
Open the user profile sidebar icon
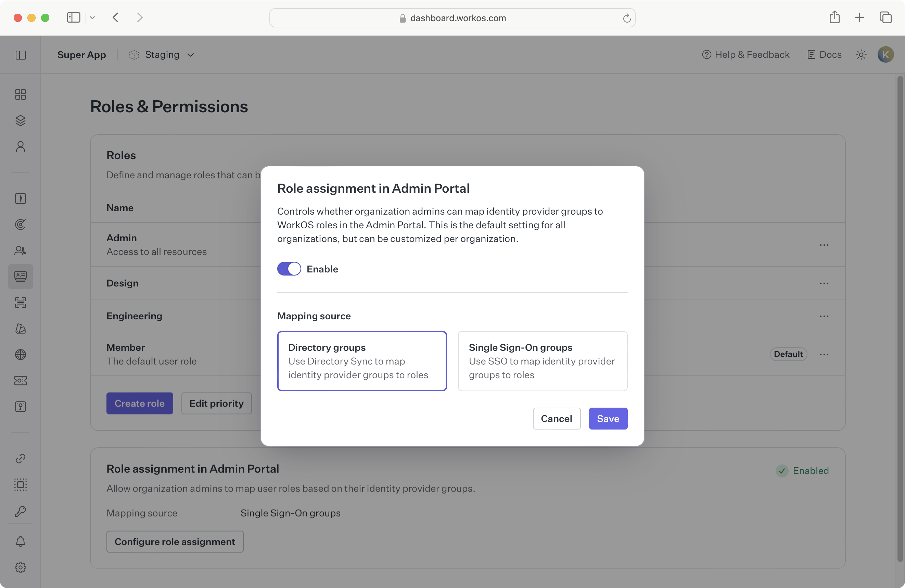pos(21,147)
